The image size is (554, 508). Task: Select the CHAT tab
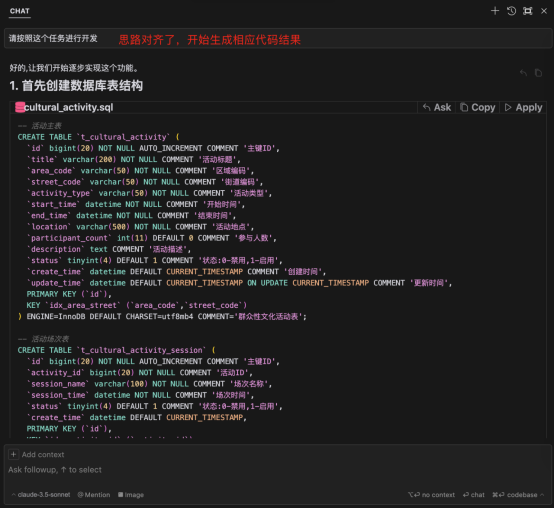[20, 11]
